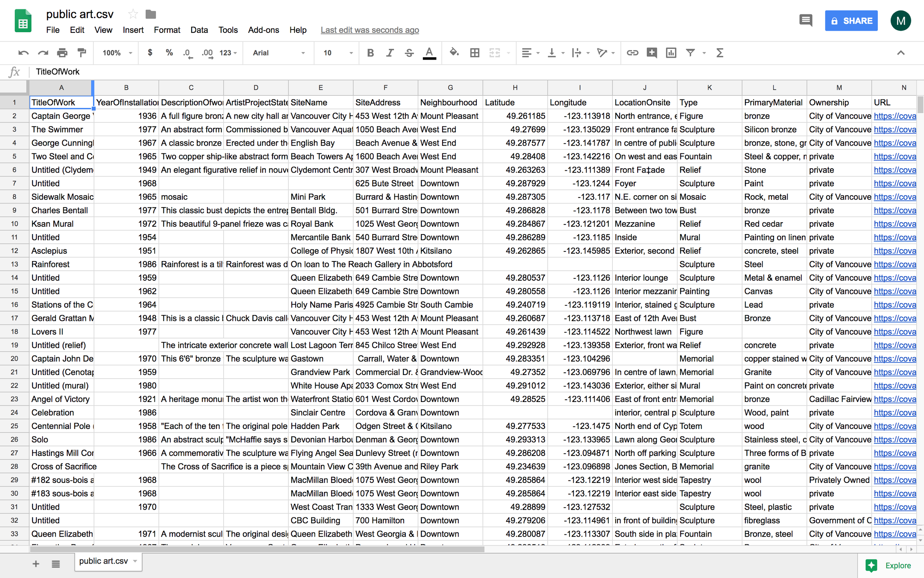Open the text color picker
Image resolution: width=924 pixels, height=578 pixels.
pyautogui.click(x=429, y=53)
